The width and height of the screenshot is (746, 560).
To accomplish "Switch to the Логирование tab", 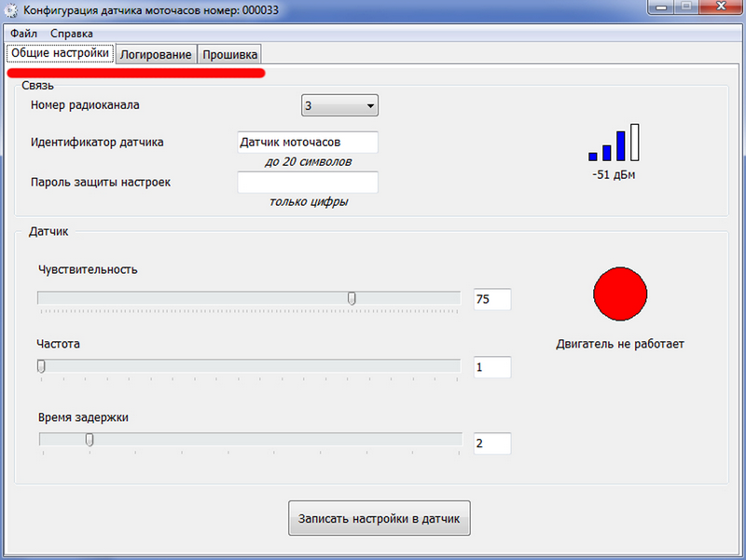I will (156, 55).
